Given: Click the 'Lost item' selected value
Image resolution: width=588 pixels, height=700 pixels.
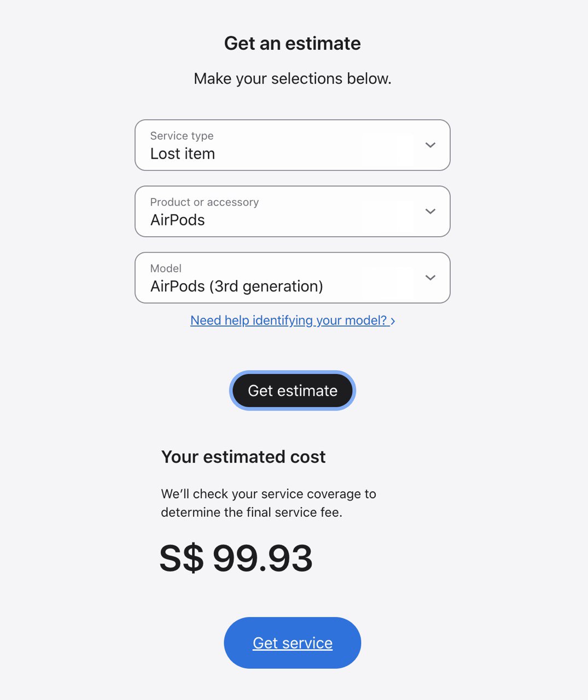Looking at the screenshot, I should pos(183,154).
